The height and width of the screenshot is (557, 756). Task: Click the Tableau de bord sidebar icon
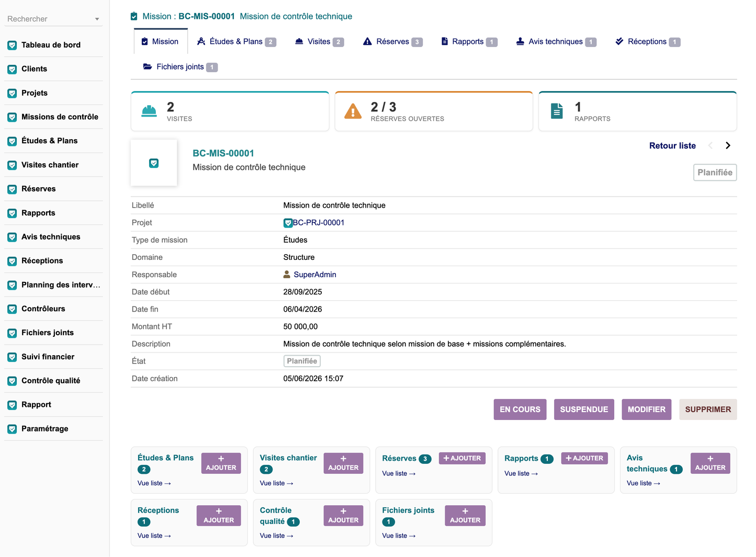12,46
